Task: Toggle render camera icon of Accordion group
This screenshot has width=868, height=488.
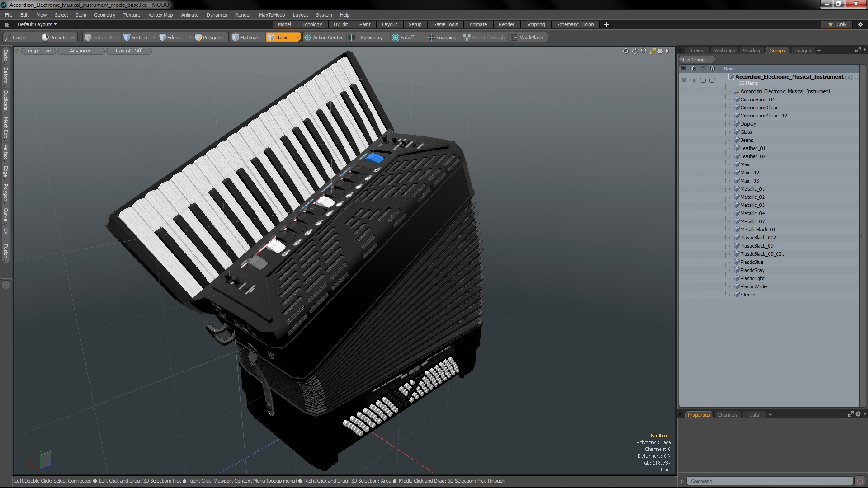Action: point(693,80)
